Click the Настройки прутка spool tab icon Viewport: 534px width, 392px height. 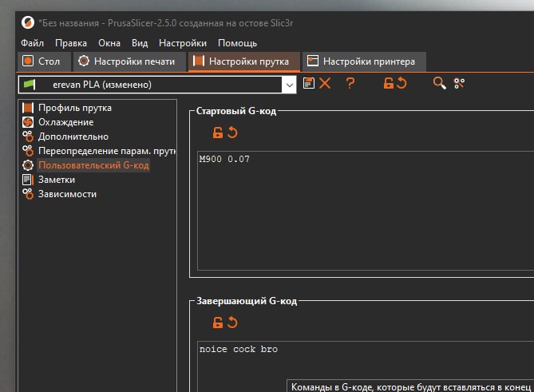199,61
